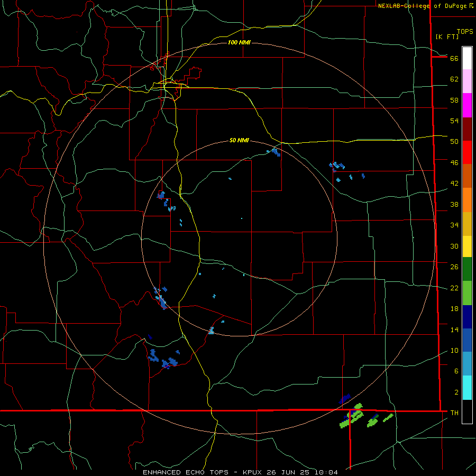This screenshot has width=476, height=476.
Task: Click the yellow legend color band
Action: point(467,246)
